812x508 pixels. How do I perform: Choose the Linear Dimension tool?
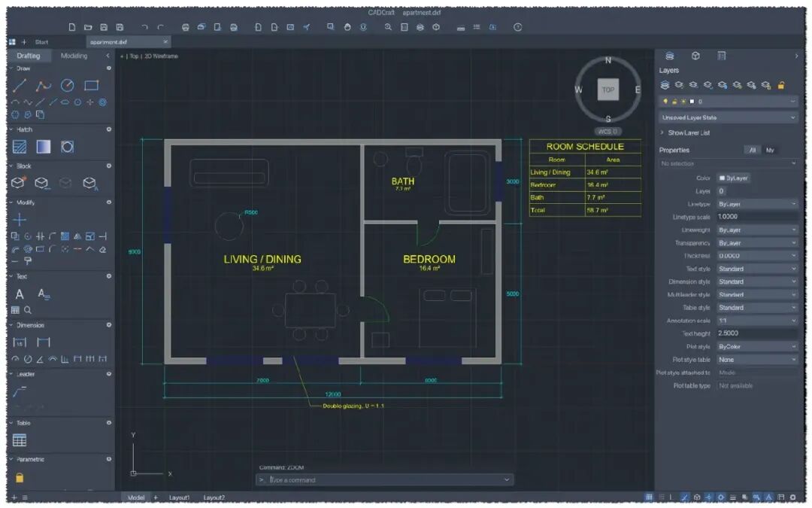pyautogui.click(x=19, y=342)
